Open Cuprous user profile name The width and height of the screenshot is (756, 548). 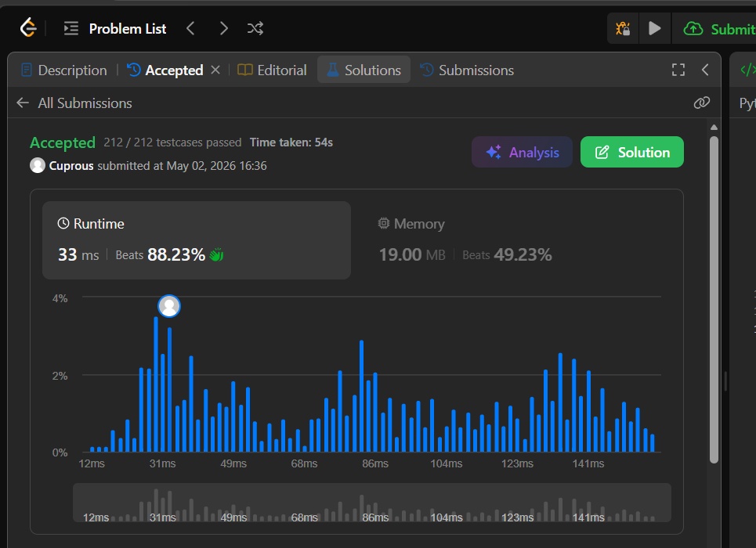pos(71,166)
